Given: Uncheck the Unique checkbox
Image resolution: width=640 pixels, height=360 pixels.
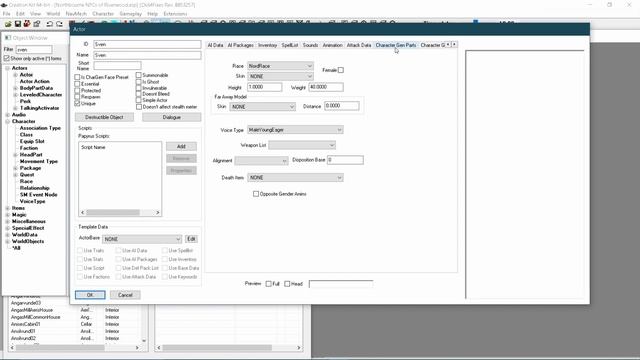Looking at the screenshot, I should 77,104.
